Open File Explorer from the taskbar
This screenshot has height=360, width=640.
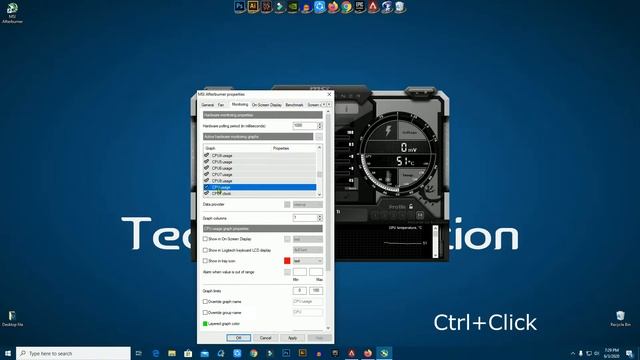[172, 353]
